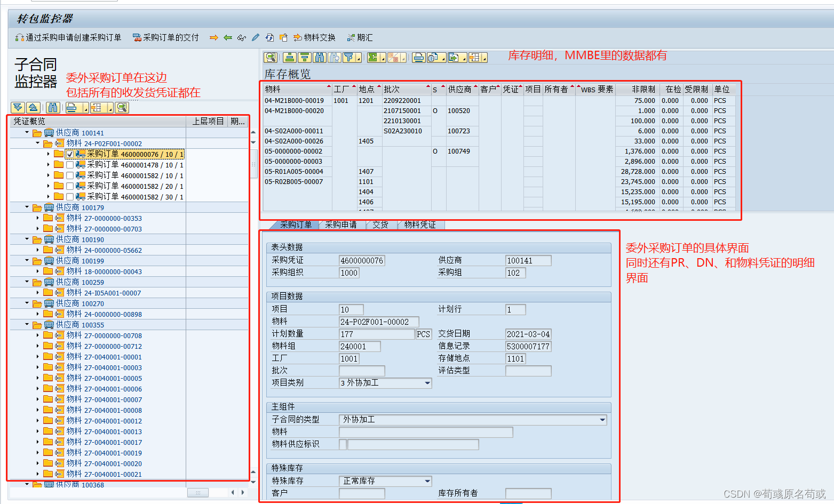The height and width of the screenshot is (504, 834).
Task: Click print icon in stock overview toolbar
Action: point(419,57)
